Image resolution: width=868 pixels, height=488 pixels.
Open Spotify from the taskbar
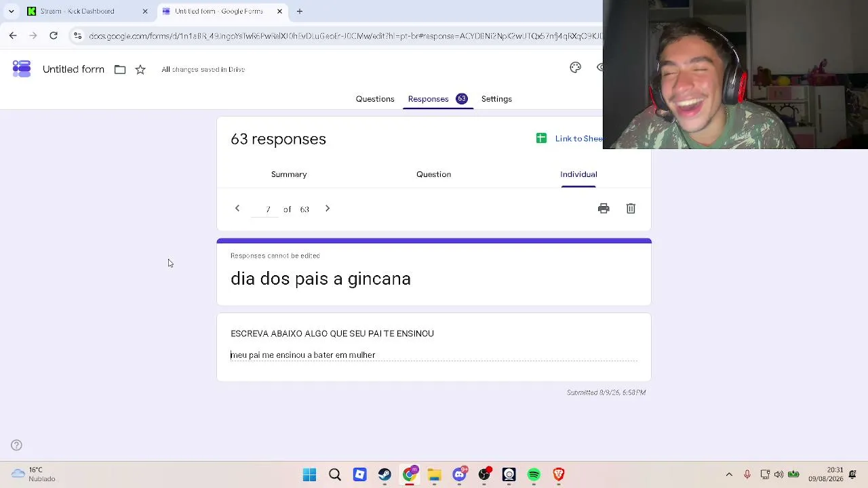[534, 474]
